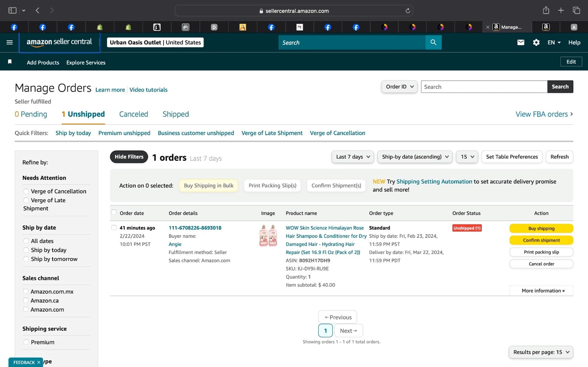Open Ship-by date sort dropdown
Image resolution: width=588 pixels, height=367 pixels.
click(415, 157)
